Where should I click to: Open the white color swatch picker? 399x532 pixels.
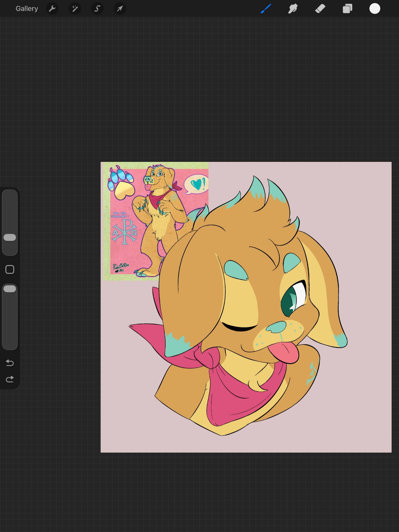[x=375, y=9]
